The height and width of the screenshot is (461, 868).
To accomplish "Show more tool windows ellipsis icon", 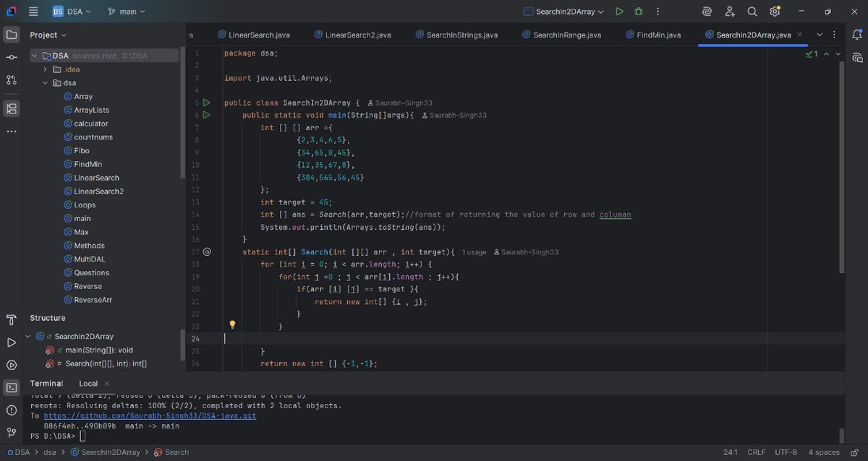I will pyautogui.click(x=12, y=132).
